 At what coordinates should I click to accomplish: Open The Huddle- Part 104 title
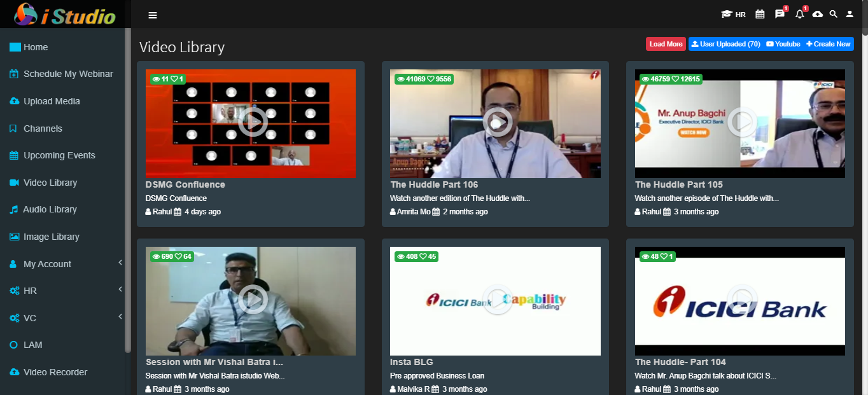(x=680, y=362)
